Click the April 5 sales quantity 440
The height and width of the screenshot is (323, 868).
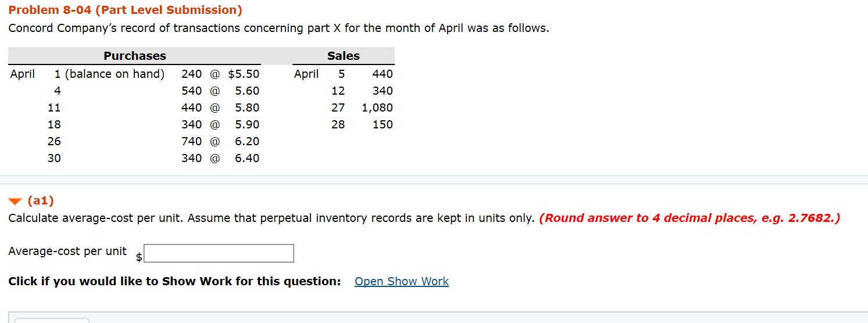(383, 74)
